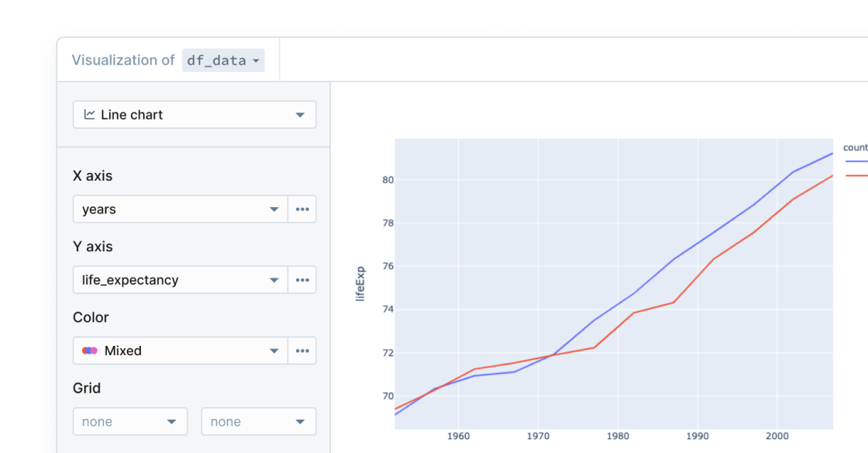
Task: Open Y axis ellipsis options button
Action: click(x=302, y=280)
